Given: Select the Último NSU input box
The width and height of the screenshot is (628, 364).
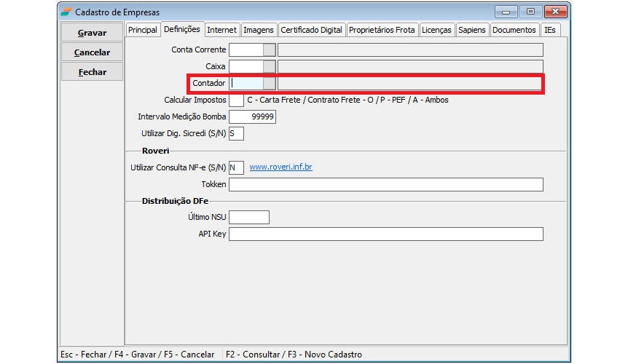Looking at the screenshot, I should click(248, 217).
